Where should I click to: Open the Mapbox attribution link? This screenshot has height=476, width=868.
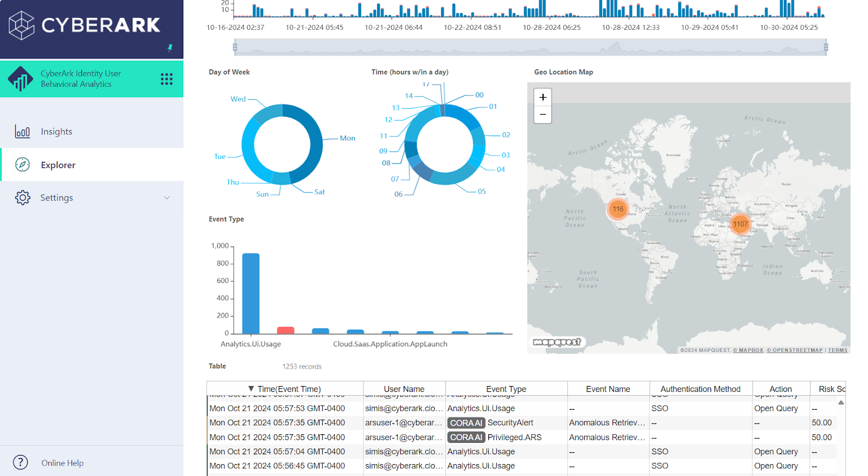tap(748, 350)
